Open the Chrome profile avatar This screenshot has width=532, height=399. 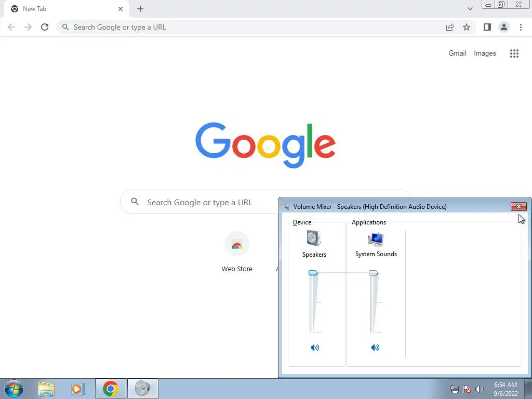coord(504,27)
